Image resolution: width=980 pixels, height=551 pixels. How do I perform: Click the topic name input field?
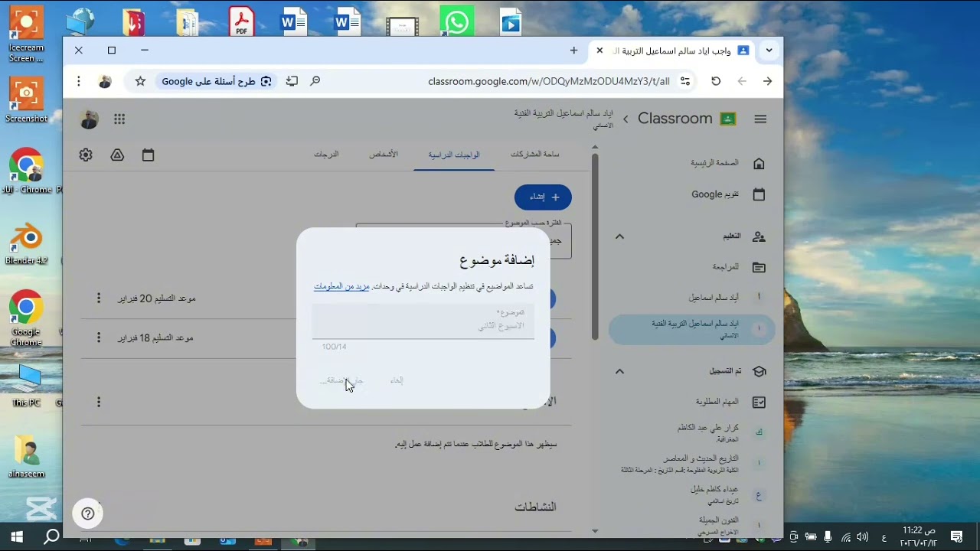coord(423,321)
